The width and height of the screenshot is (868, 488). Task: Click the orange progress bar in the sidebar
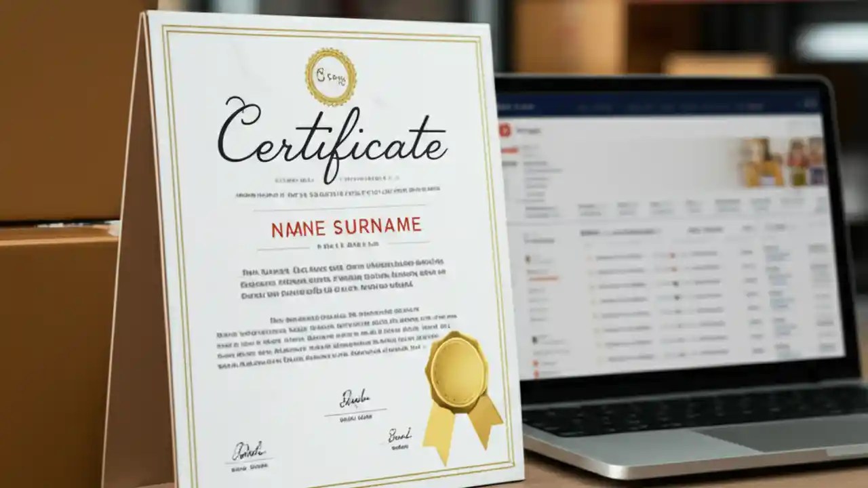[x=543, y=278]
